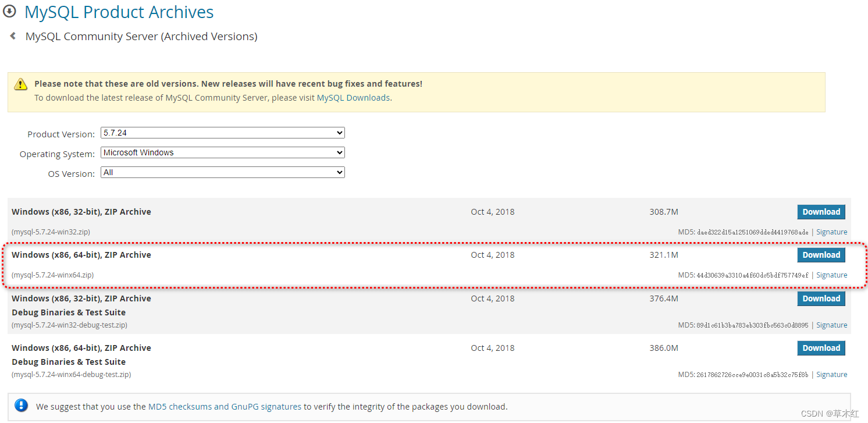Click the 386.0M file size

[x=664, y=348]
